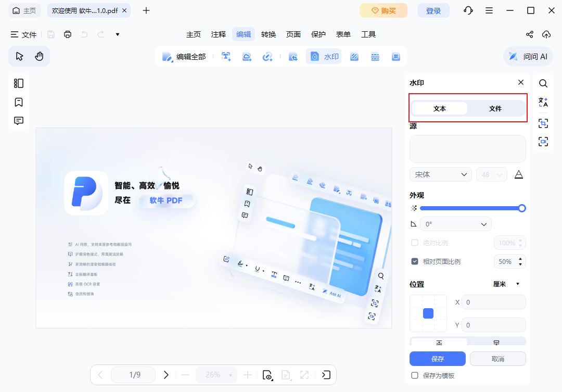The image size is (562, 392).
Task: Click the watermark source text box
Action: tap(468, 149)
